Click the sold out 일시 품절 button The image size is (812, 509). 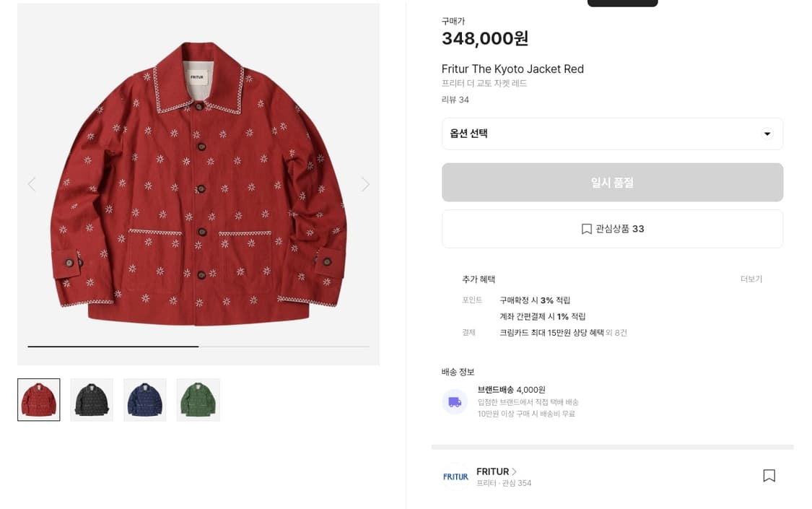point(612,183)
